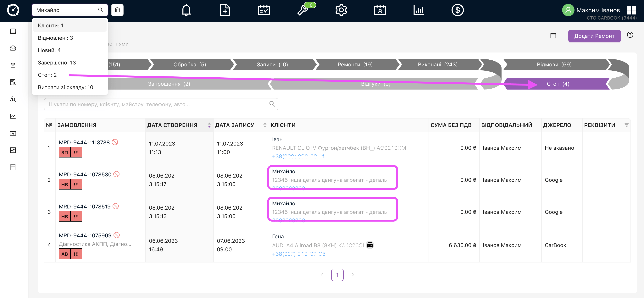Select Завершено: 13 in search results

[x=70, y=63]
